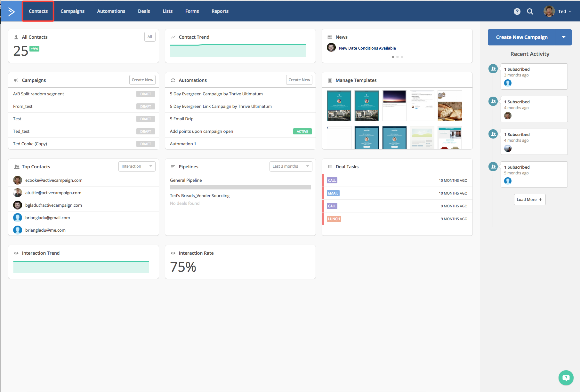Go to the Reports tab
The height and width of the screenshot is (392, 580).
(x=220, y=11)
